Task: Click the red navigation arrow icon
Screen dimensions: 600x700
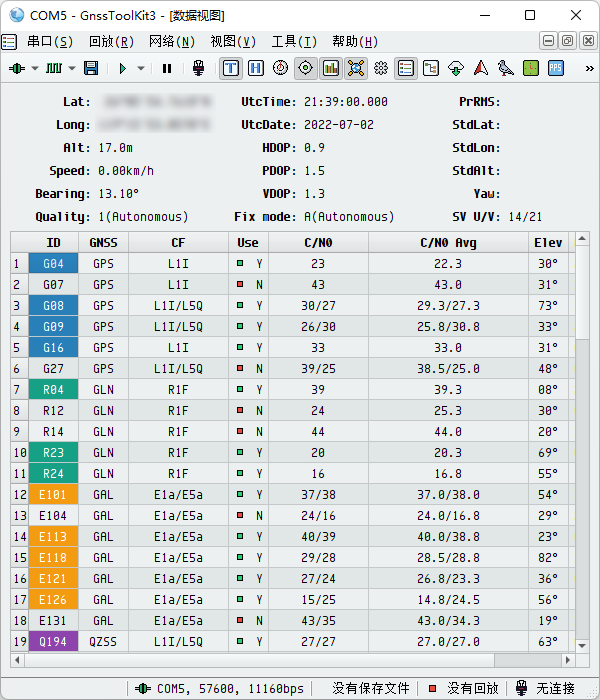Action: pos(481,68)
